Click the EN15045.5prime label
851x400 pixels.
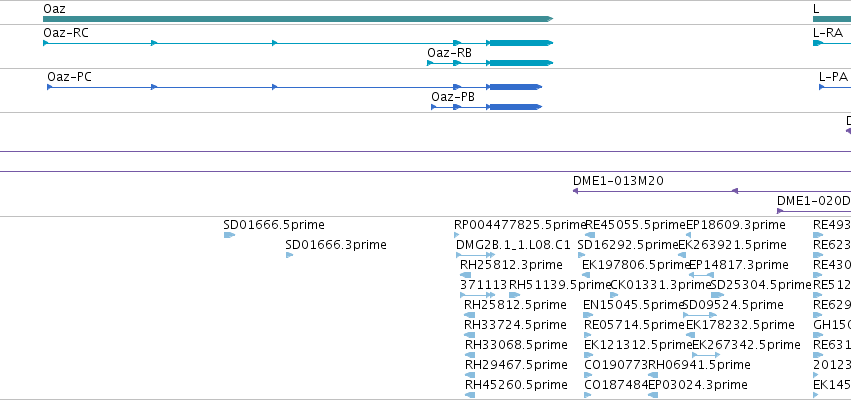633,304
